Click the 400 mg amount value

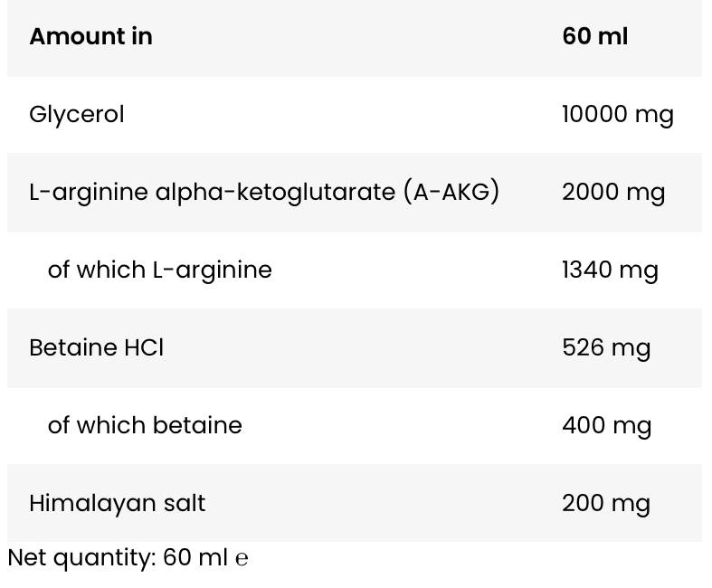tap(606, 426)
